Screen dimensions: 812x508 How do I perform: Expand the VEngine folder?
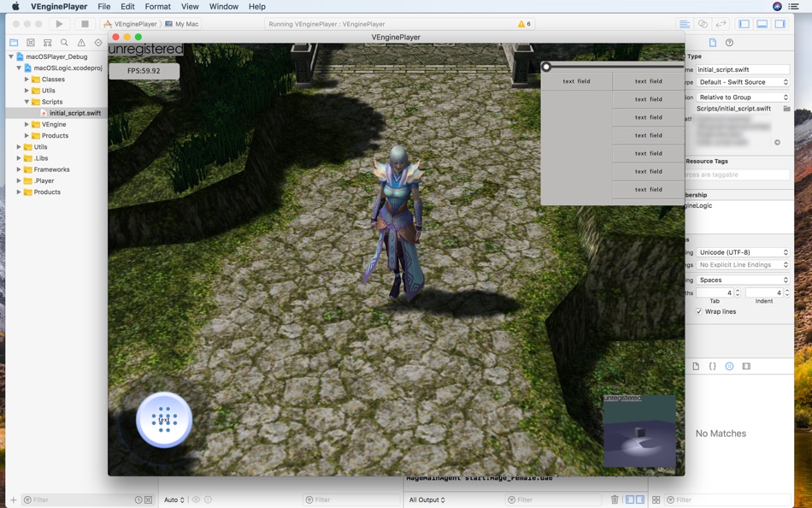click(26, 124)
